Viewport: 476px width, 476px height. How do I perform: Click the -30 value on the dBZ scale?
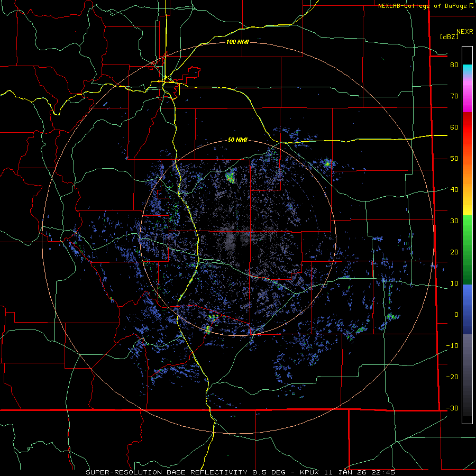click(x=452, y=408)
